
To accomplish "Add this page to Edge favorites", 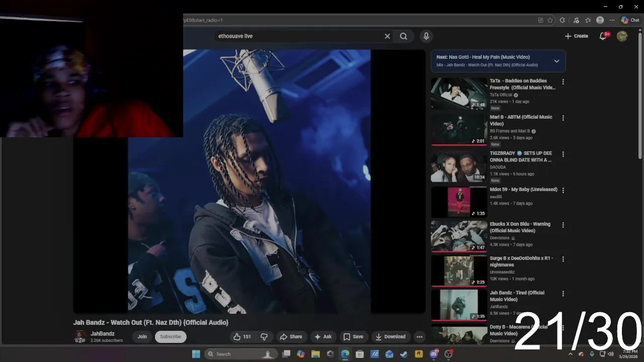I will 550,20.
